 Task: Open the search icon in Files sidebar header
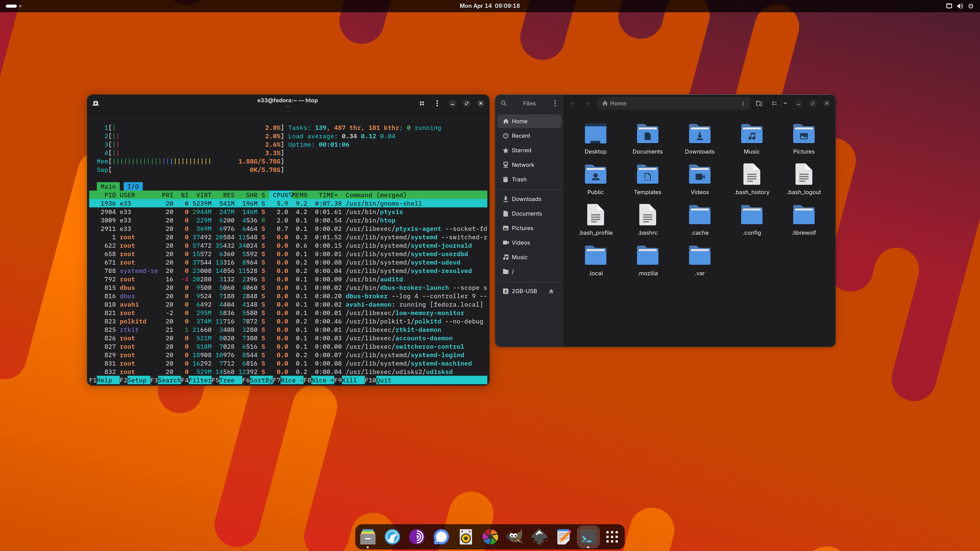tap(504, 103)
